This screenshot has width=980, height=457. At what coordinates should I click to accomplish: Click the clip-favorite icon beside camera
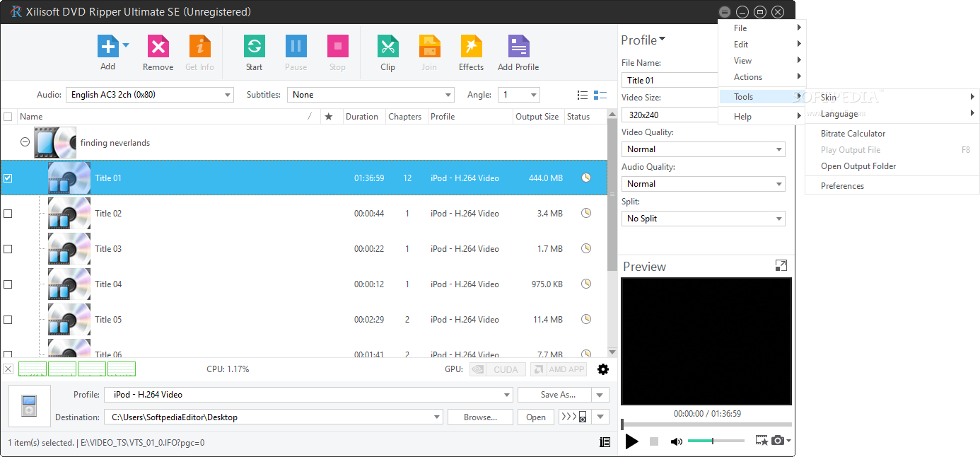click(x=762, y=441)
